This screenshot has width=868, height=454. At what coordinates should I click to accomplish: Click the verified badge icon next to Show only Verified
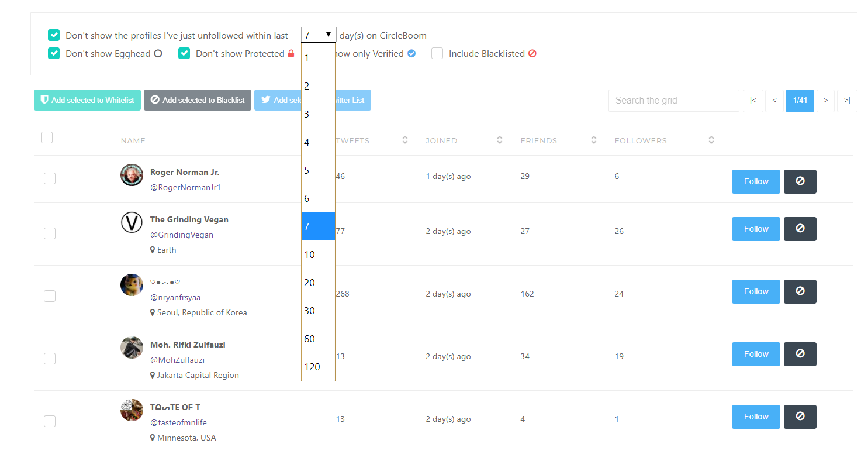point(412,53)
